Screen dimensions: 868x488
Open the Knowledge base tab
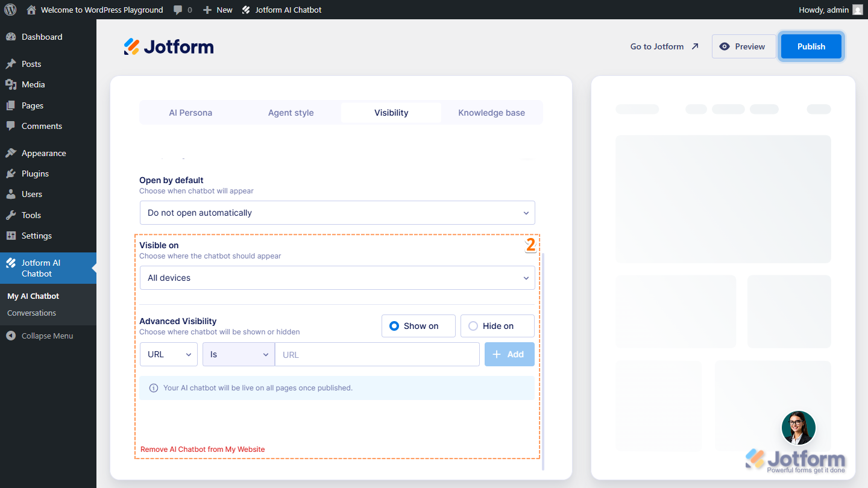(x=491, y=113)
